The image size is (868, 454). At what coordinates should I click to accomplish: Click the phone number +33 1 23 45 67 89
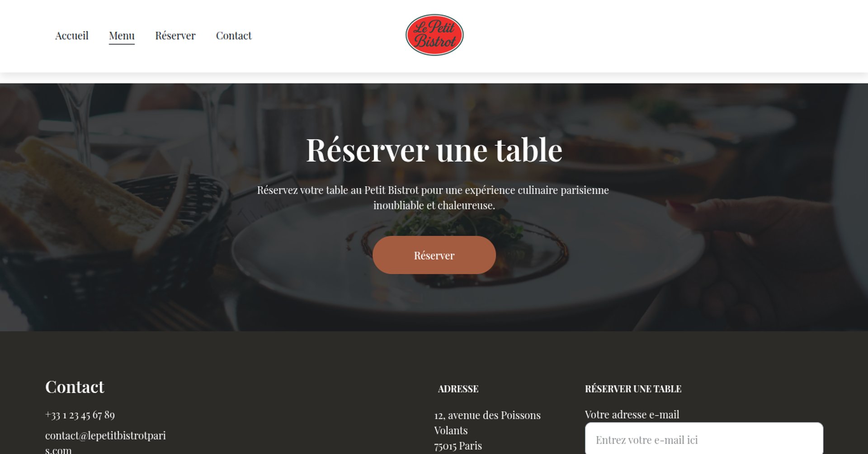tap(80, 415)
